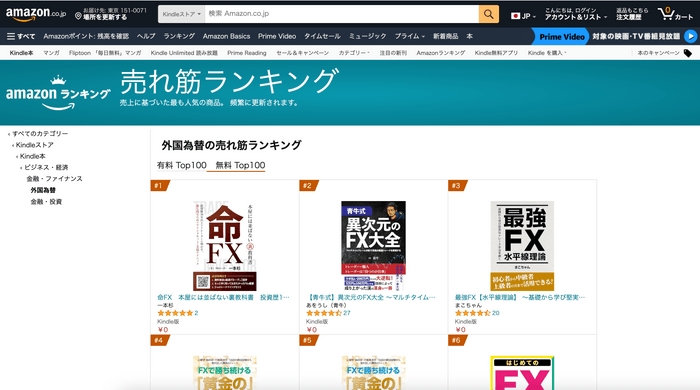Click the 金融・投資 category link

46,202
